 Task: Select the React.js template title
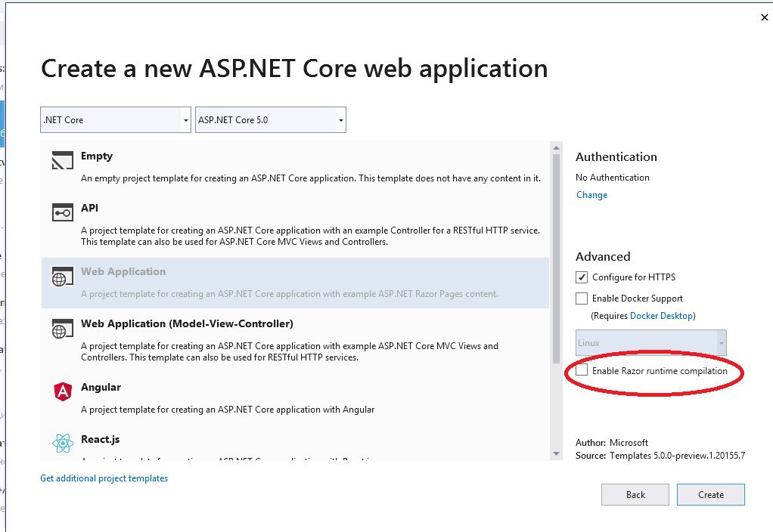click(x=100, y=439)
